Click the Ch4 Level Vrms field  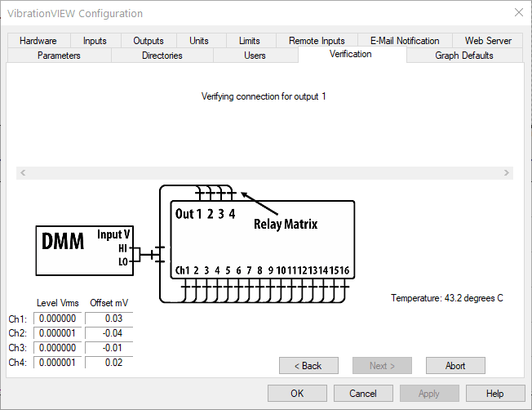[x=58, y=363]
